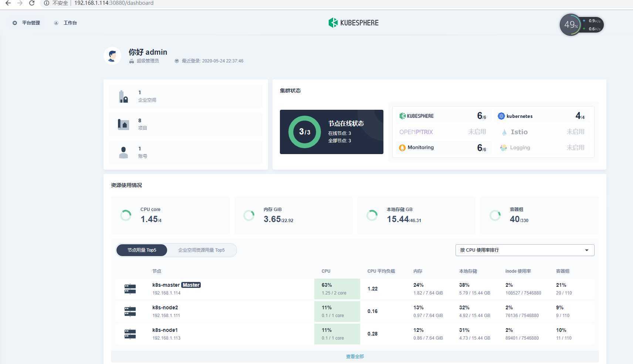Click CPU value 1.45/4
This screenshot has width=633, height=364.
coord(151,219)
